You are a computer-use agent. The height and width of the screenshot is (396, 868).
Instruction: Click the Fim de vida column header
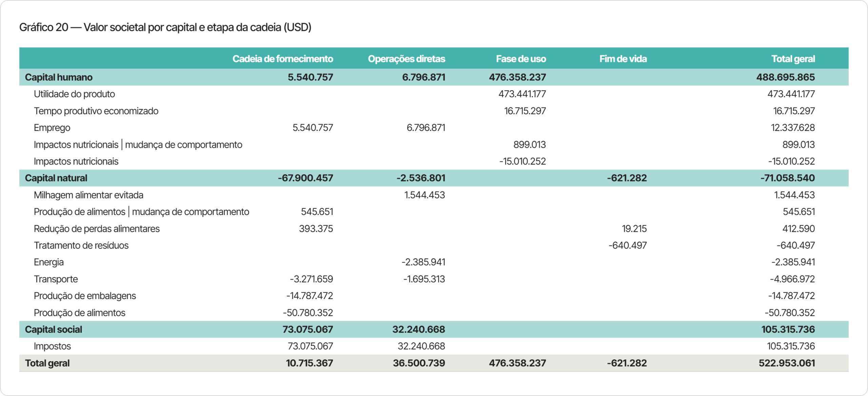coord(623,59)
